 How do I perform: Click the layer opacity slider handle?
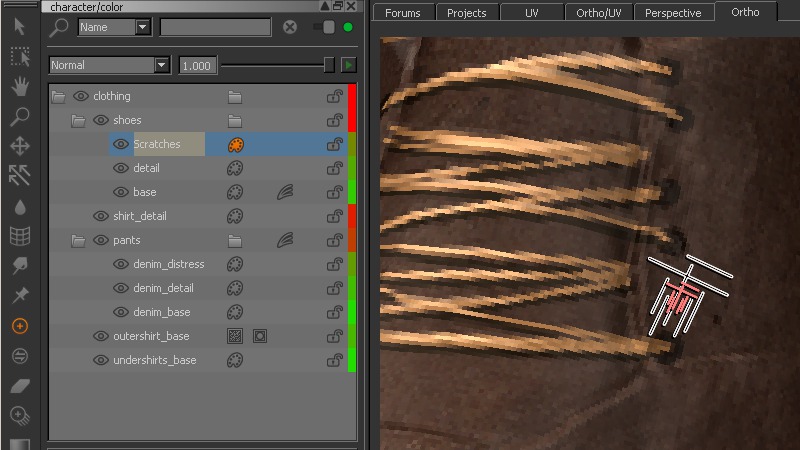329,65
